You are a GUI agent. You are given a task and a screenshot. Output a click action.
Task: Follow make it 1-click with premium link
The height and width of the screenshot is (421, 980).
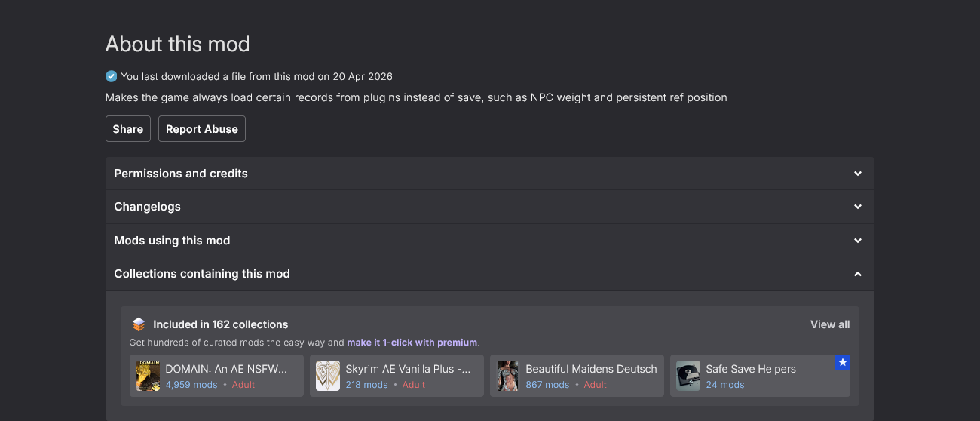412,343
